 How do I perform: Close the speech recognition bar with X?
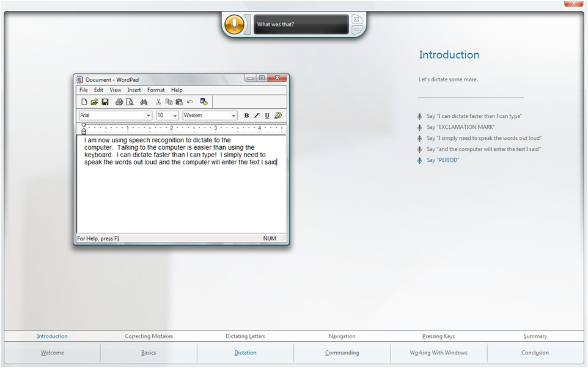356,19
